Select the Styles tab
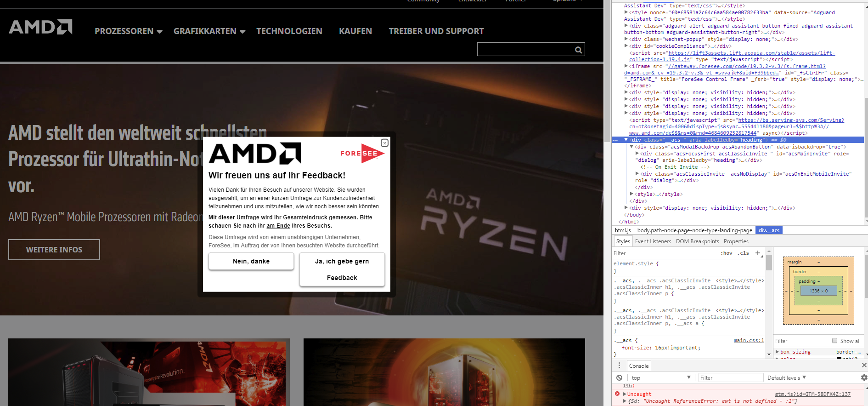This screenshot has height=406, width=868. click(x=623, y=241)
